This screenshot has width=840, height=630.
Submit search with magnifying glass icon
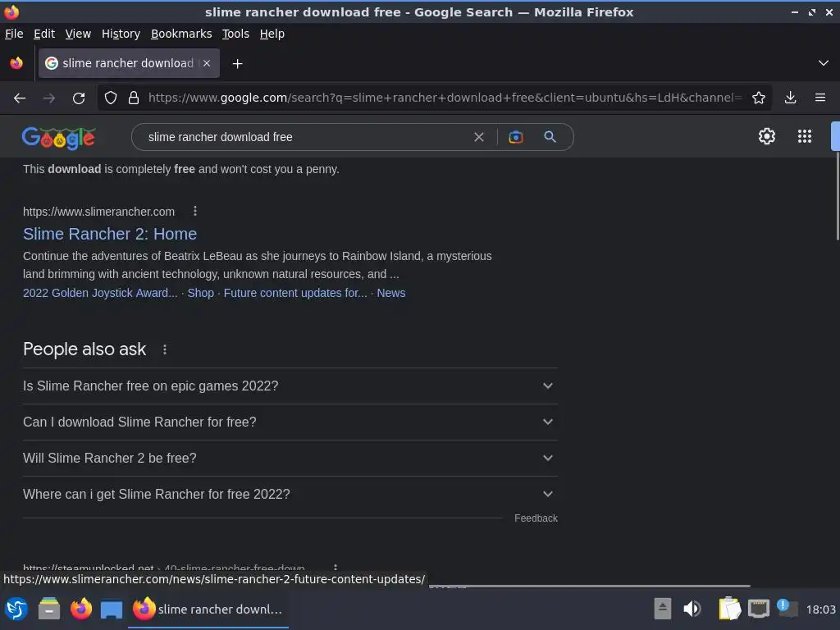tap(550, 137)
